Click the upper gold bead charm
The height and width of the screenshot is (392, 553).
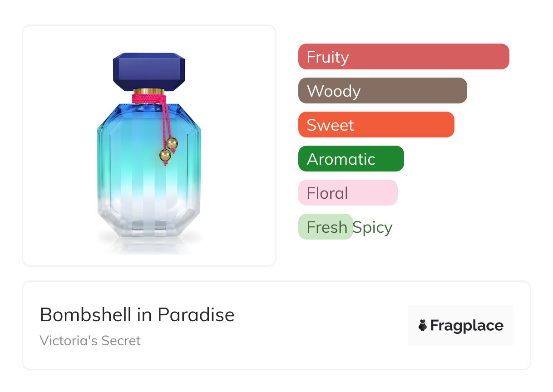tap(172, 143)
